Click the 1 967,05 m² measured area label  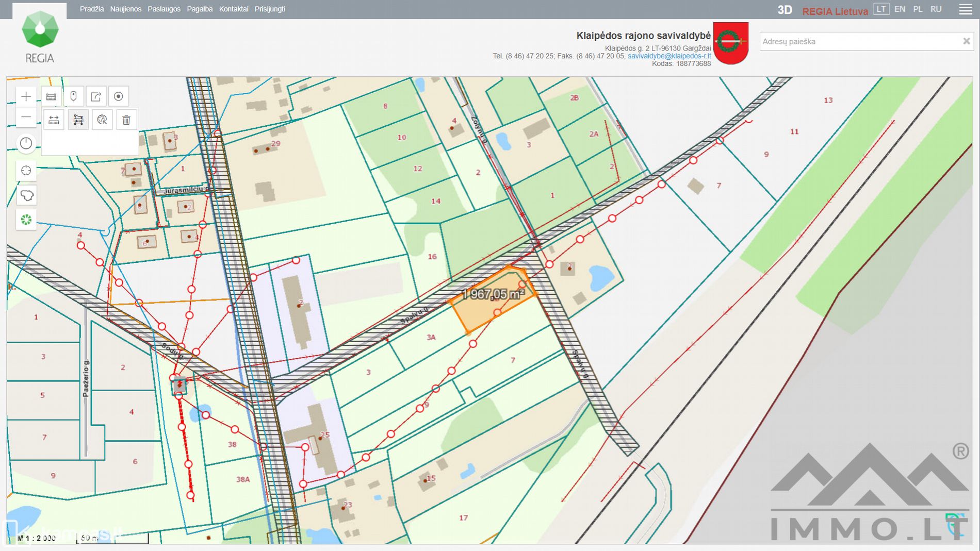click(x=493, y=294)
